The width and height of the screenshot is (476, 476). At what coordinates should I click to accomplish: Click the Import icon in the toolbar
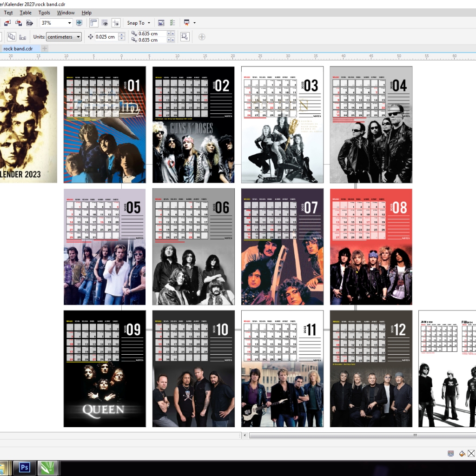tap(7, 23)
